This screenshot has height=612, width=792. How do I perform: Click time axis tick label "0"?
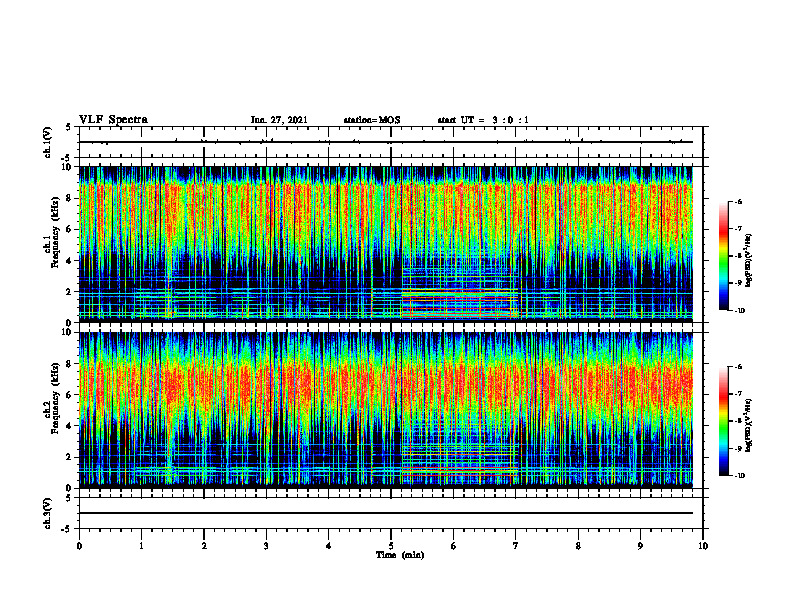pyautogui.click(x=79, y=546)
